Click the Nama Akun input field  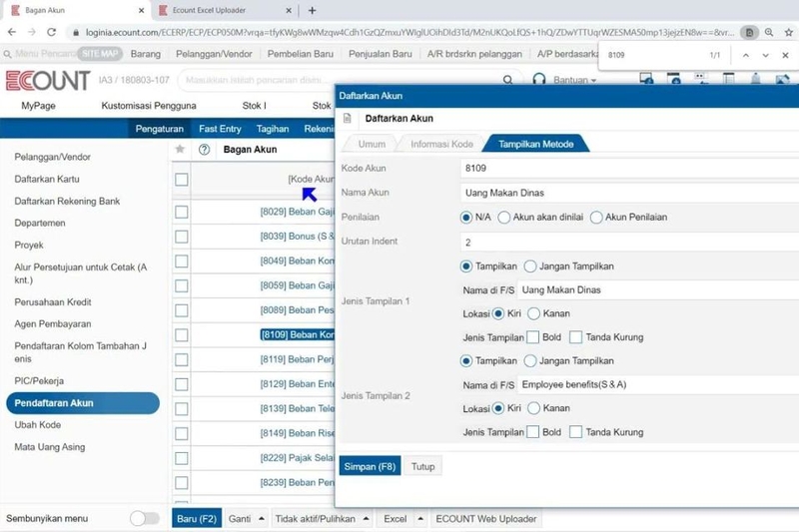[629, 193]
